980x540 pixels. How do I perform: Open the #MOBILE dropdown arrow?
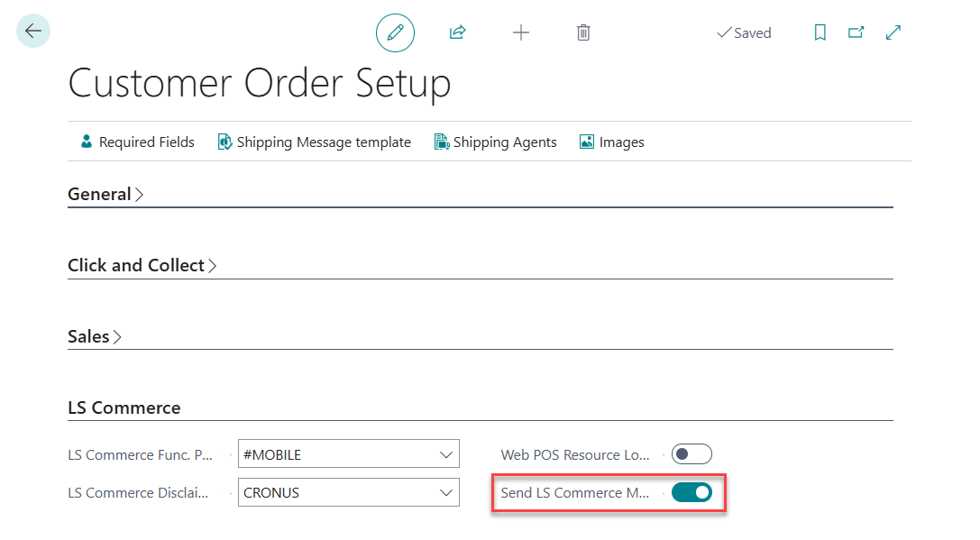(x=446, y=455)
